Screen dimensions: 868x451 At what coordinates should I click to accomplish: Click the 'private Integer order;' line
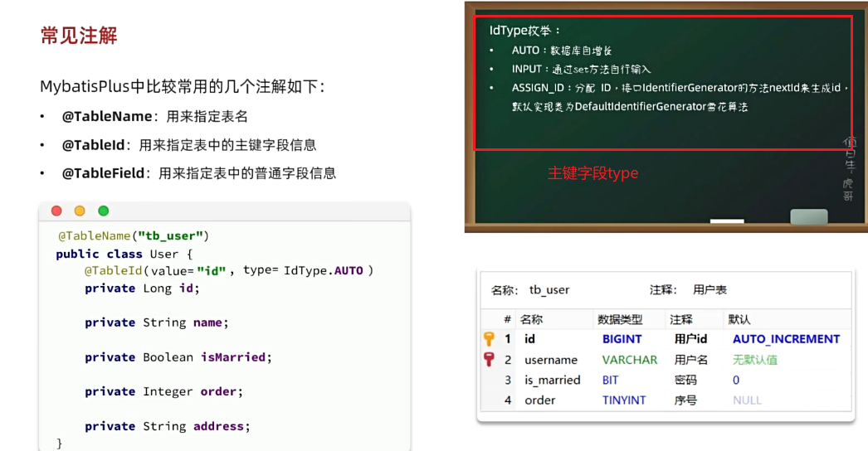click(163, 392)
